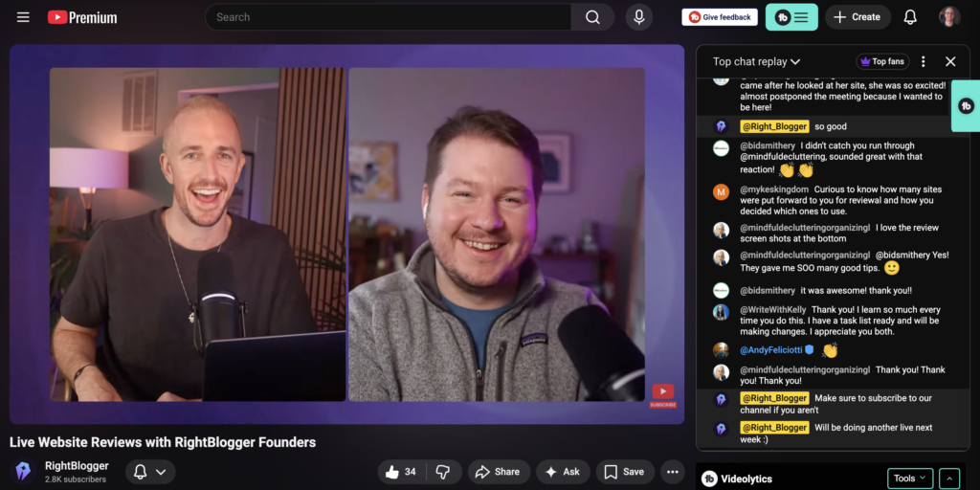This screenshot has height=490, width=980.
Task: Expand the Top chat replay dropdown
Action: point(756,61)
